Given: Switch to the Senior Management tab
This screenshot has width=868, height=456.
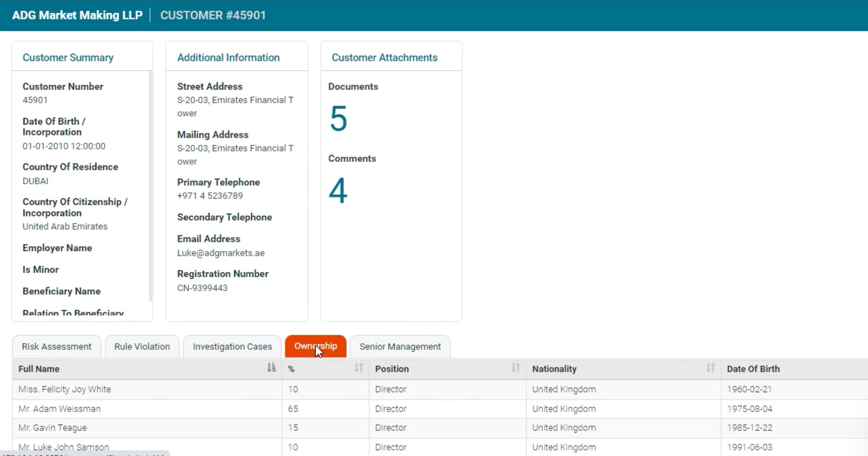Looking at the screenshot, I should tap(400, 346).
